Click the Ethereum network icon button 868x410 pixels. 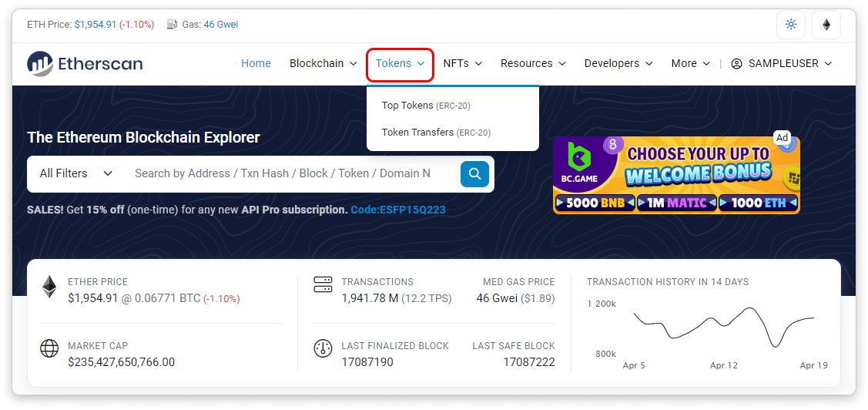tap(826, 25)
